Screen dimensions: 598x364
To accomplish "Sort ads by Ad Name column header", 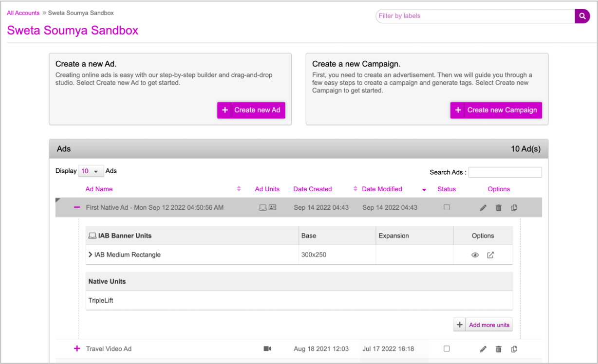I will point(99,189).
